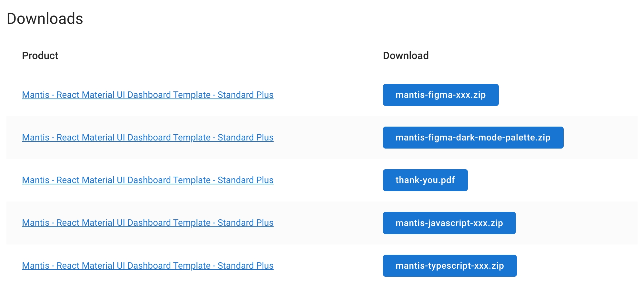
Task: Select the table row containing thank-you.pdf
Action: point(323,180)
